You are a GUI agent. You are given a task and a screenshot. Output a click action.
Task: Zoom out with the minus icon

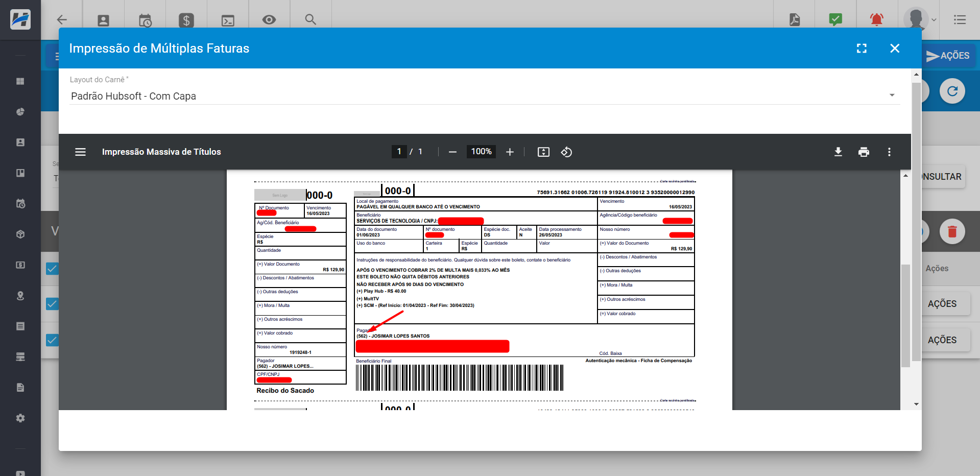point(452,152)
